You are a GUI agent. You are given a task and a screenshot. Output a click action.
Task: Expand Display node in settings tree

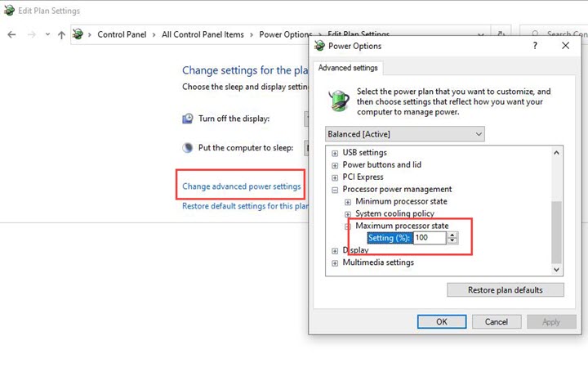335,251
